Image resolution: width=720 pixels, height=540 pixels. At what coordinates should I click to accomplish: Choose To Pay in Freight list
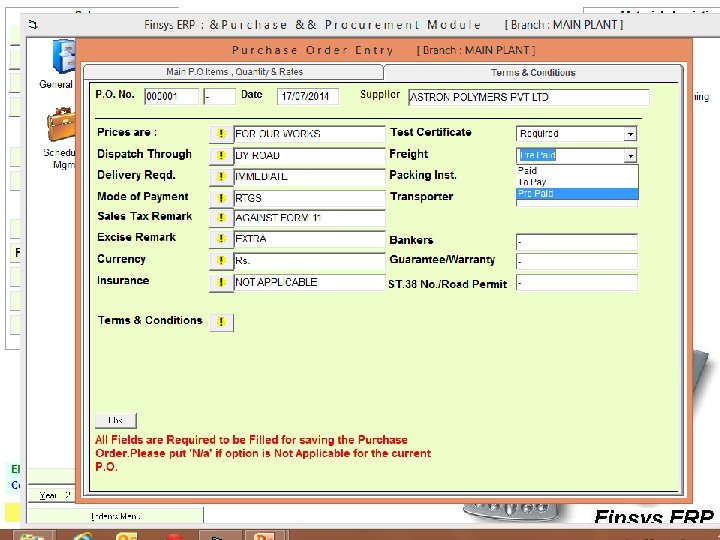coord(577,182)
